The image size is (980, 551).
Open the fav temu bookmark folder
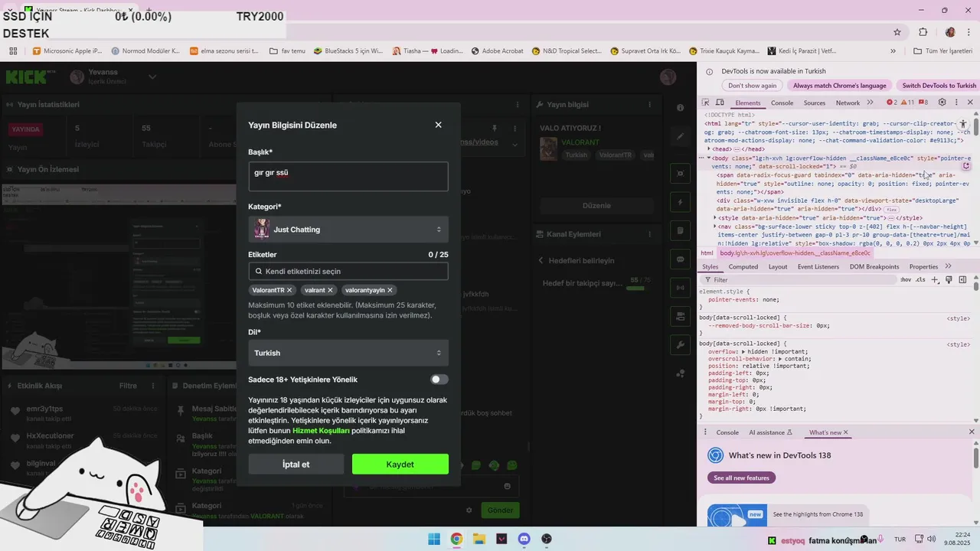(x=287, y=51)
